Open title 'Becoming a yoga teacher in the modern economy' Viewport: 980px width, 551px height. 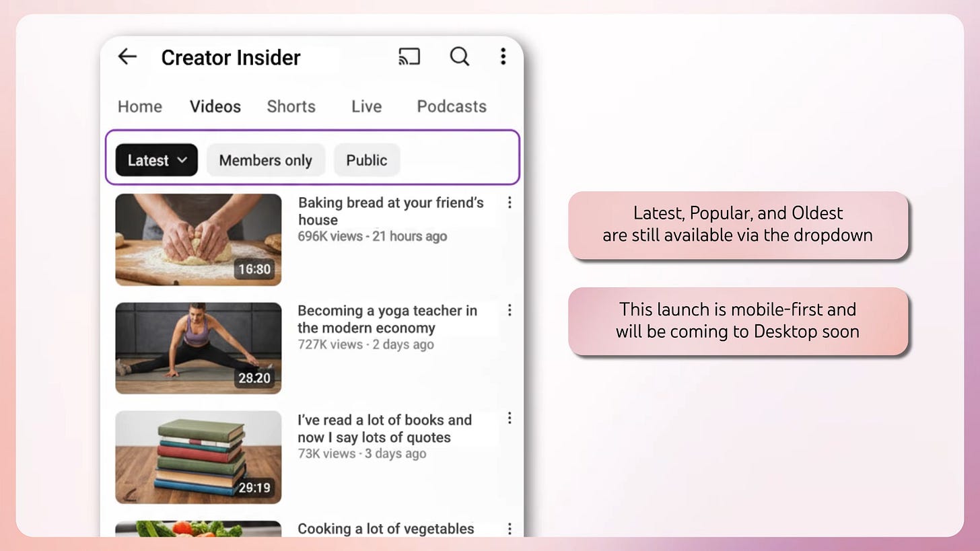point(388,319)
